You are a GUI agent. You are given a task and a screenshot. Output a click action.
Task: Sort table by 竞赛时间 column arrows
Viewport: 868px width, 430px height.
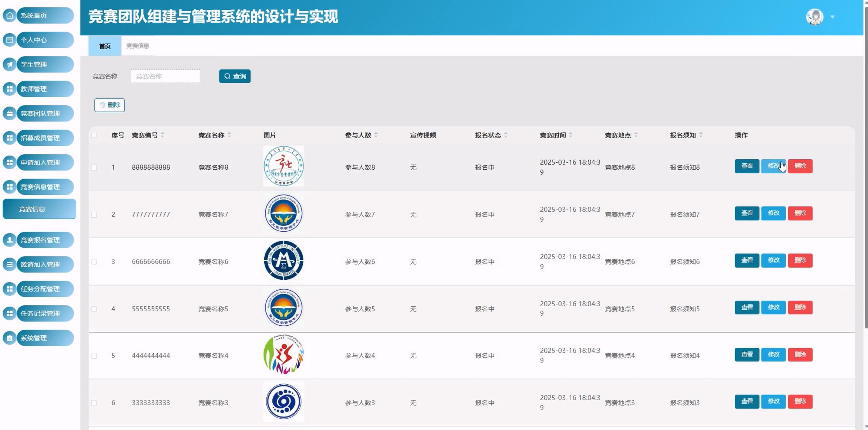(x=570, y=135)
